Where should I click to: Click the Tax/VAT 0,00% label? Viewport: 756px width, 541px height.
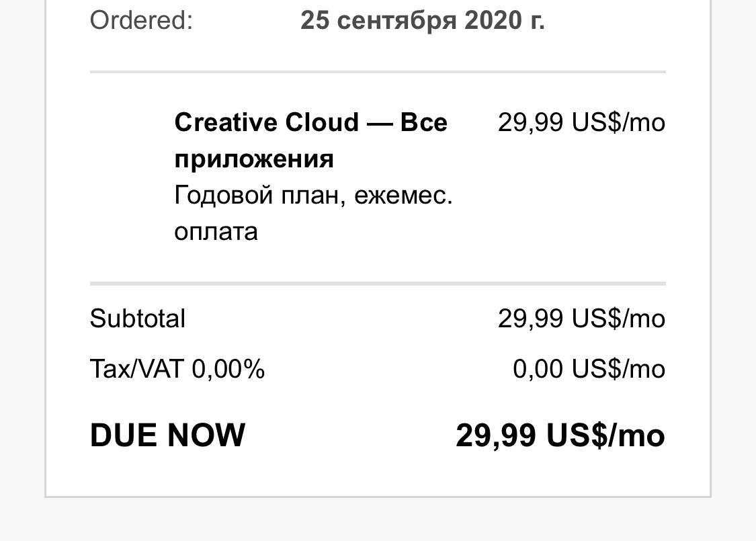[x=177, y=369]
